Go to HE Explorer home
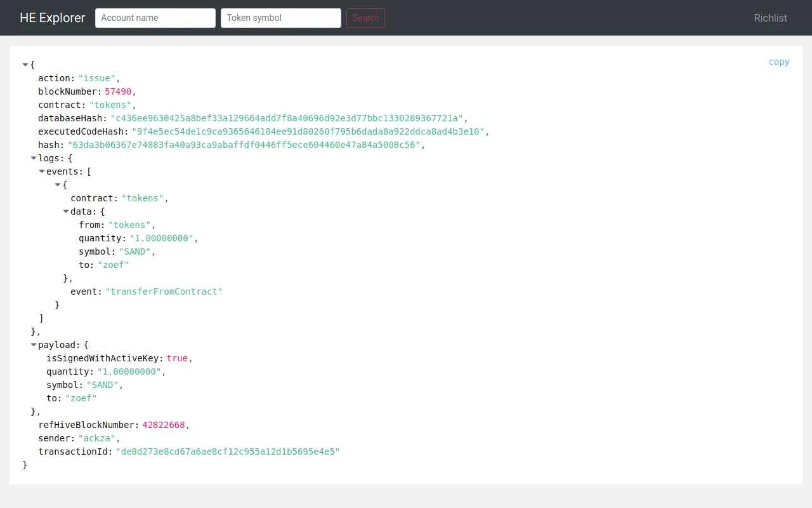 coord(53,18)
